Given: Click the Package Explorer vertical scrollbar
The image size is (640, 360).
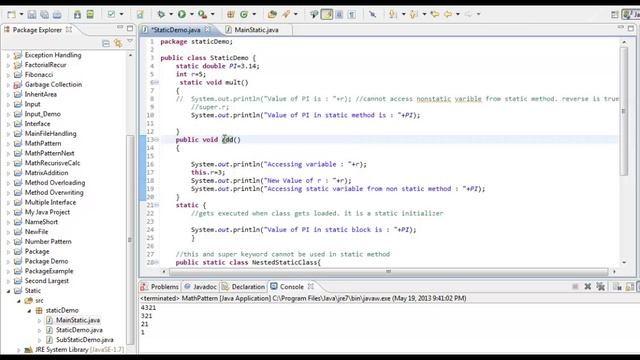Looking at the screenshot, I should pos(130,240).
